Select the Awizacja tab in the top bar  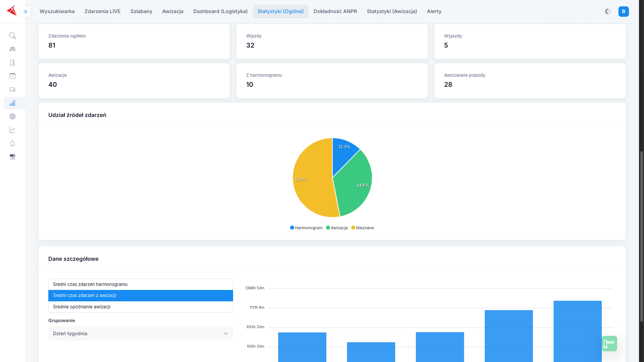(x=173, y=11)
